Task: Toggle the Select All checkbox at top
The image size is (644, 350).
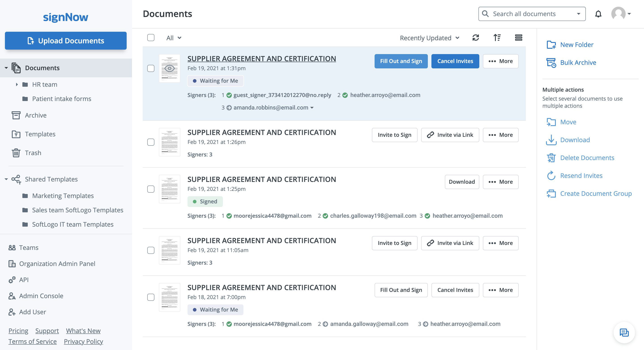Action: (x=151, y=38)
